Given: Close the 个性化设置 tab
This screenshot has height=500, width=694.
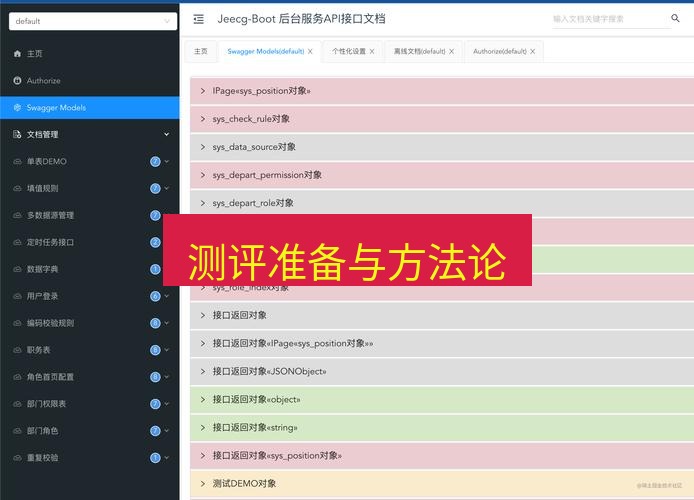Looking at the screenshot, I should click(372, 51).
